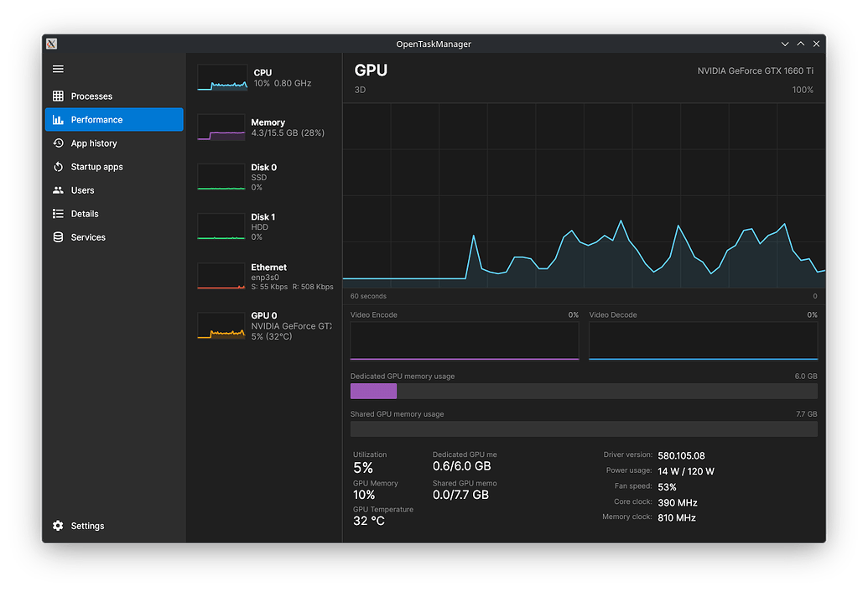
Task: Open Settings with the gear icon
Action: [57, 525]
